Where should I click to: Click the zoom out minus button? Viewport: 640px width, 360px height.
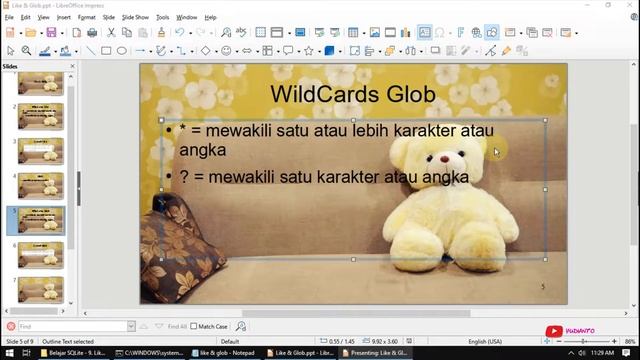[x=559, y=341]
